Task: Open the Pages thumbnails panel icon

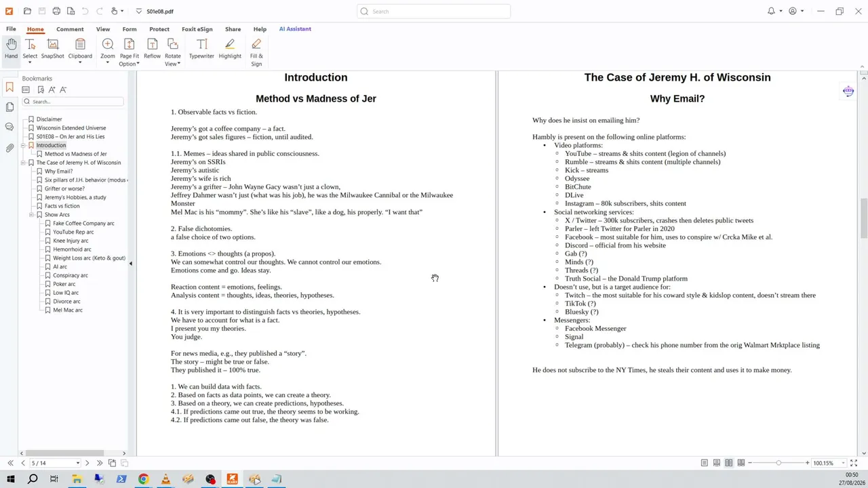Action: click(x=9, y=107)
